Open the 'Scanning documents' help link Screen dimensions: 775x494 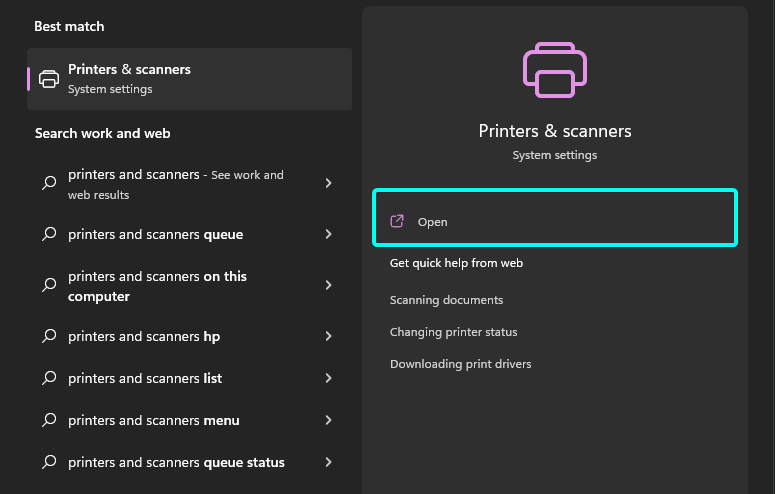(446, 300)
